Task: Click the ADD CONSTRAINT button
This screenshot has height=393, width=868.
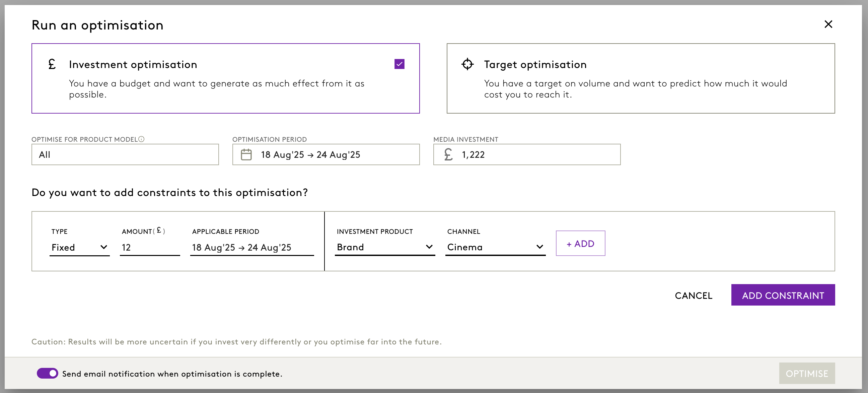Action: tap(782, 295)
